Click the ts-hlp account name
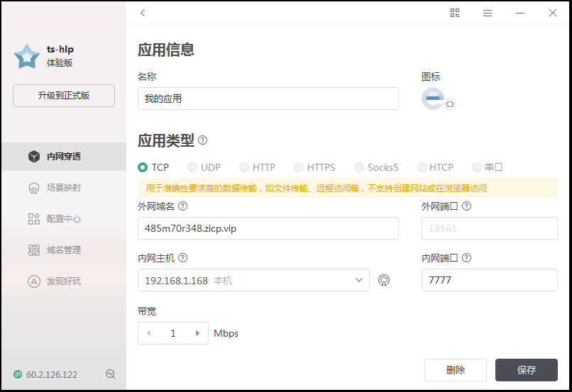572x392 pixels. coord(60,49)
